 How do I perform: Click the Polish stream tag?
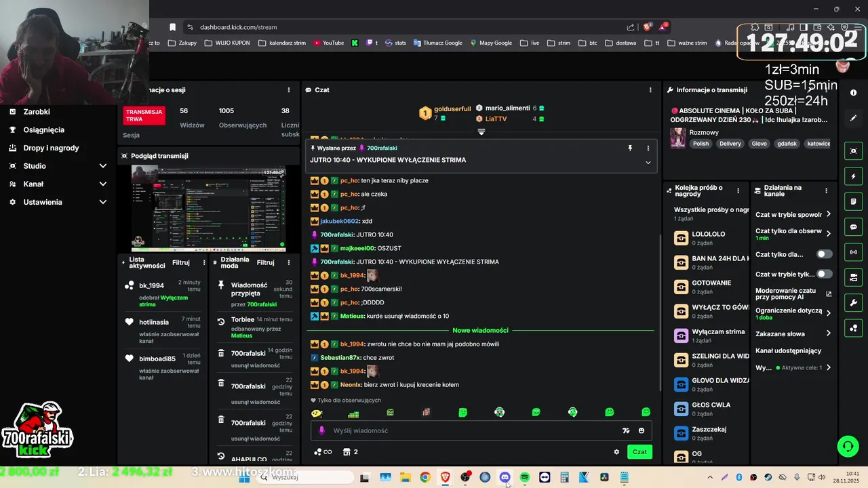click(x=701, y=144)
